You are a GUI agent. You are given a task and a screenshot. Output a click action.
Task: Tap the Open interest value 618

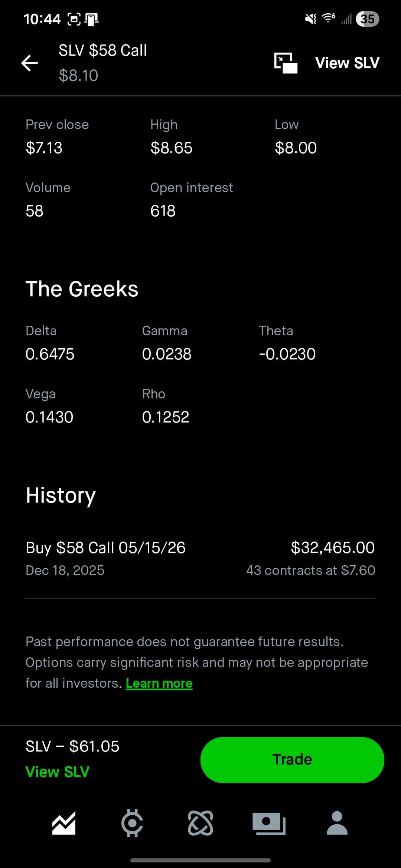[x=163, y=211]
